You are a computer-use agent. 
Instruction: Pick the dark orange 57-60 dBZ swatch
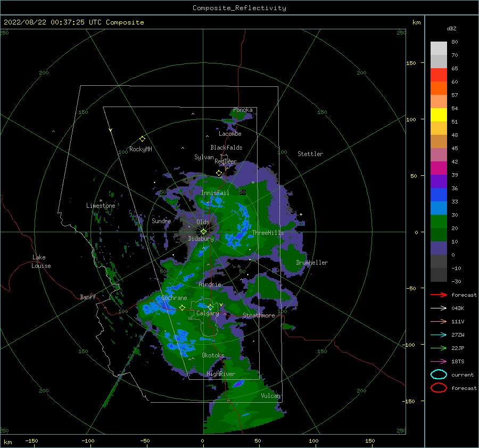coord(439,88)
